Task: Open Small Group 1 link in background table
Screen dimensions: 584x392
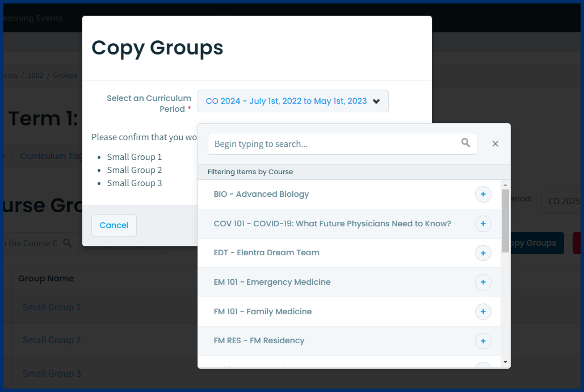Action: tap(52, 307)
